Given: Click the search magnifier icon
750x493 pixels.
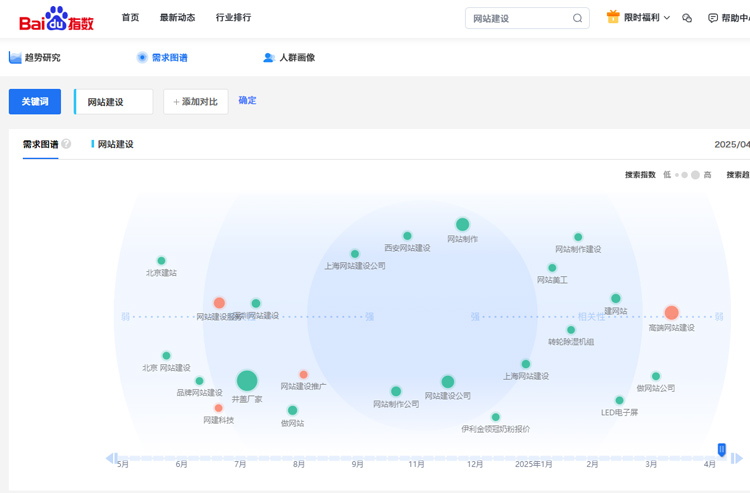Looking at the screenshot, I should tap(577, 18).
